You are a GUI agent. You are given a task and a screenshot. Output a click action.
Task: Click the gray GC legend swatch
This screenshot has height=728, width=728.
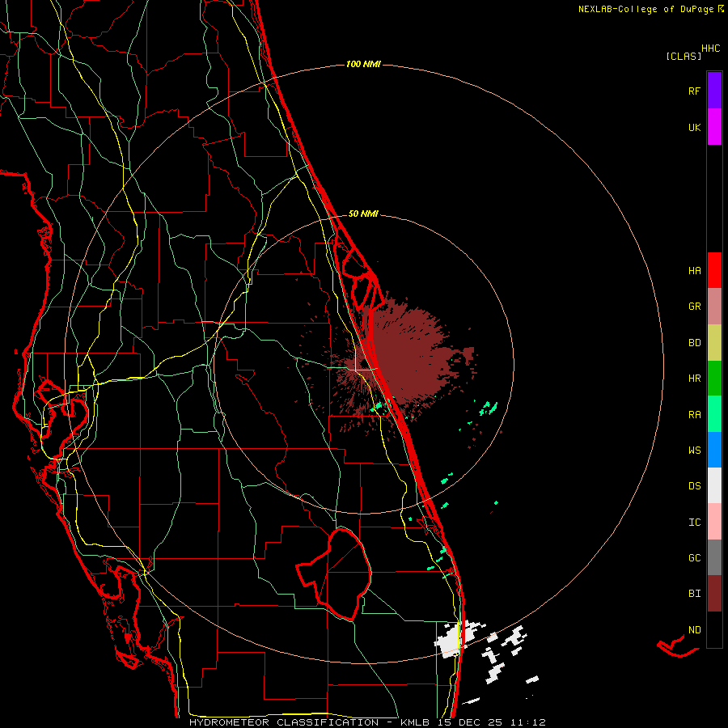coord(714,557)
